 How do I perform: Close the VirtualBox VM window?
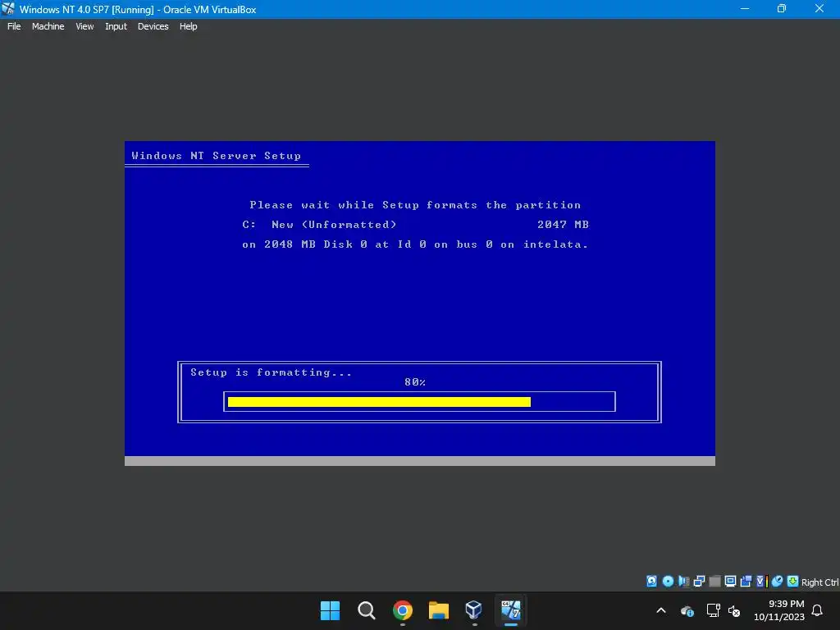pos(819,9)
